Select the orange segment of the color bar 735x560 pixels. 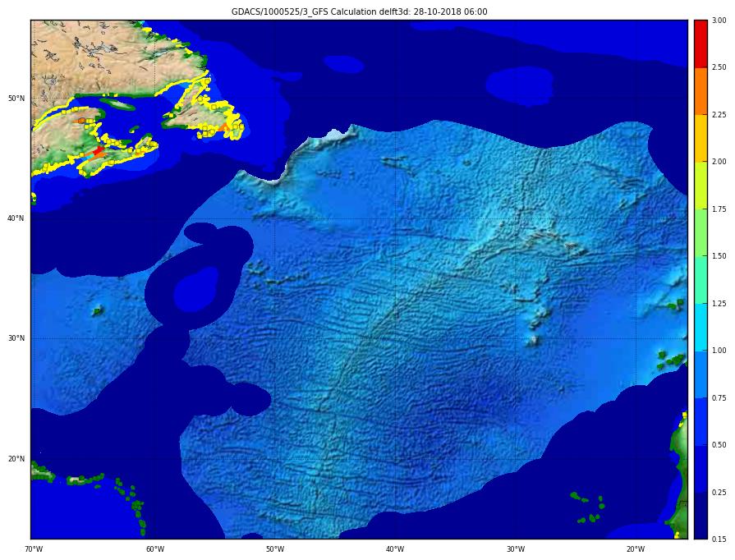tap(700, 91)
